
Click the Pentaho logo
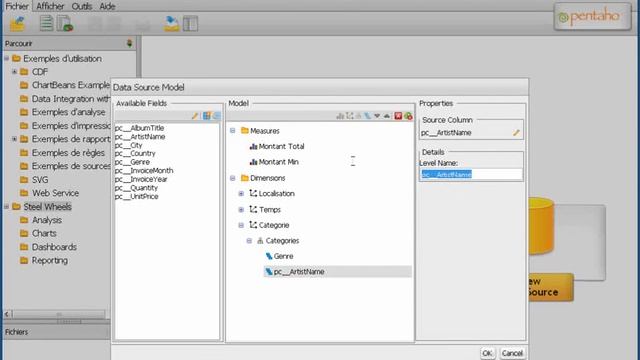point(592,17)
